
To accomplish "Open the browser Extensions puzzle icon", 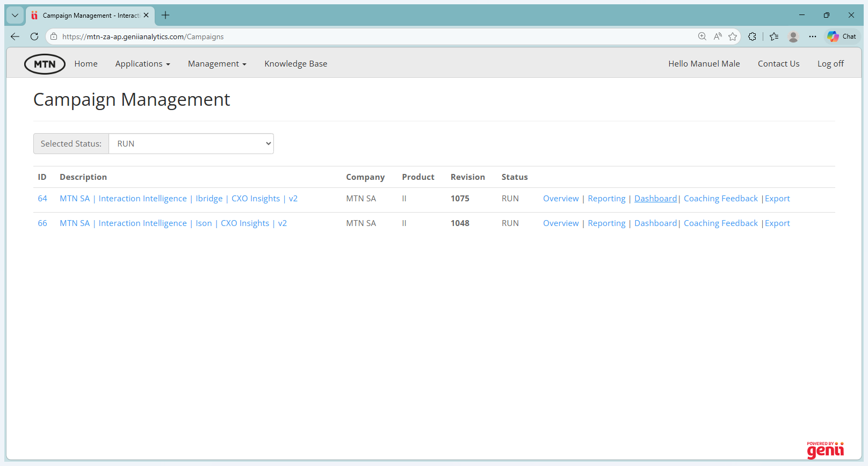I will click(752, 37).
